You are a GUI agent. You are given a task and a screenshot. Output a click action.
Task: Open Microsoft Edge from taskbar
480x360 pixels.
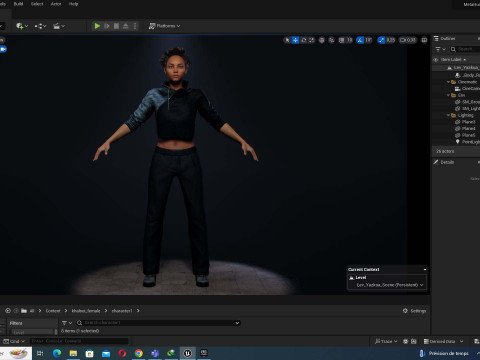click(57, 353)
